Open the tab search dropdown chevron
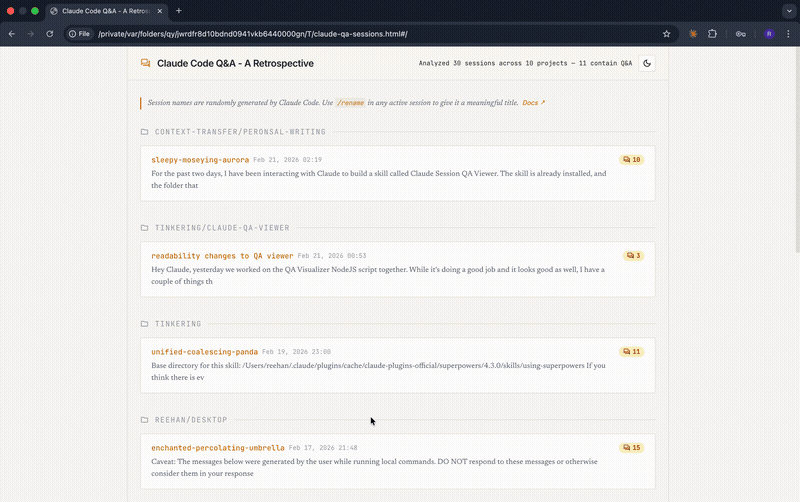This screenshot has width=800, height=502. [786, 10]
